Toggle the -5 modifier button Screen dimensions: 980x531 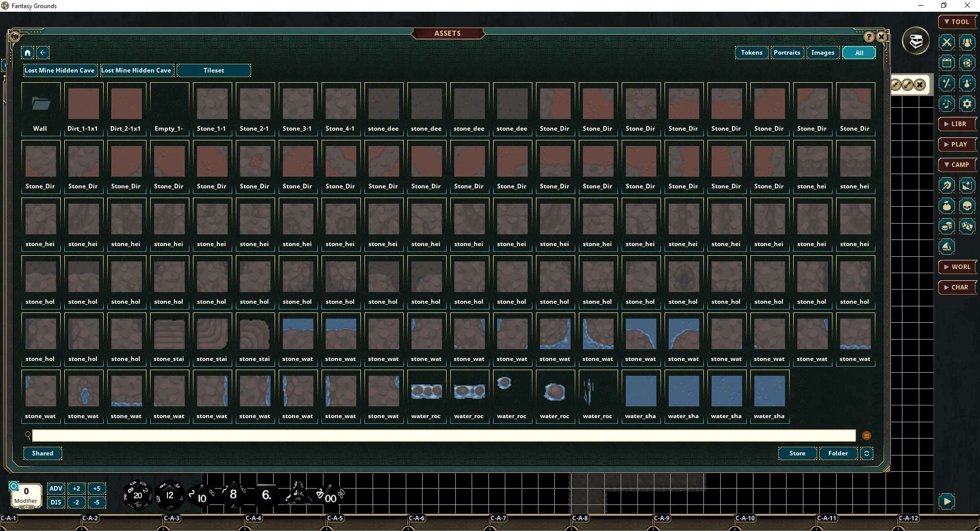point(96,502)
